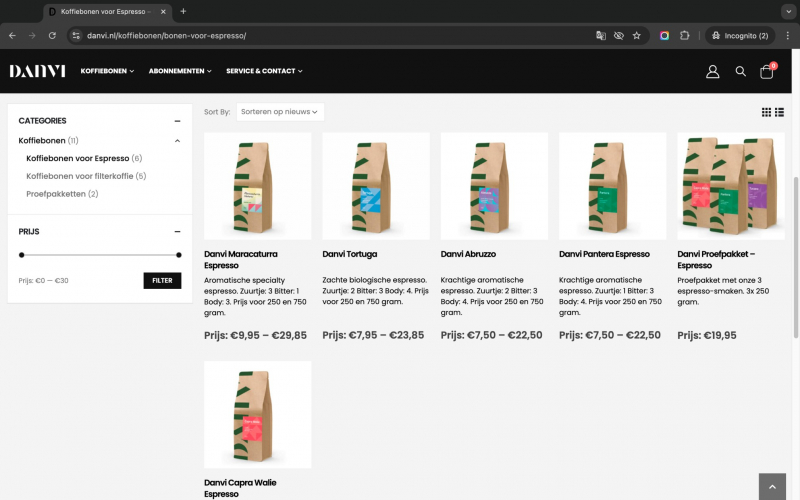
Task: Open the shopping cart icon
Action: pyautogui.click(x=767, y=71)
